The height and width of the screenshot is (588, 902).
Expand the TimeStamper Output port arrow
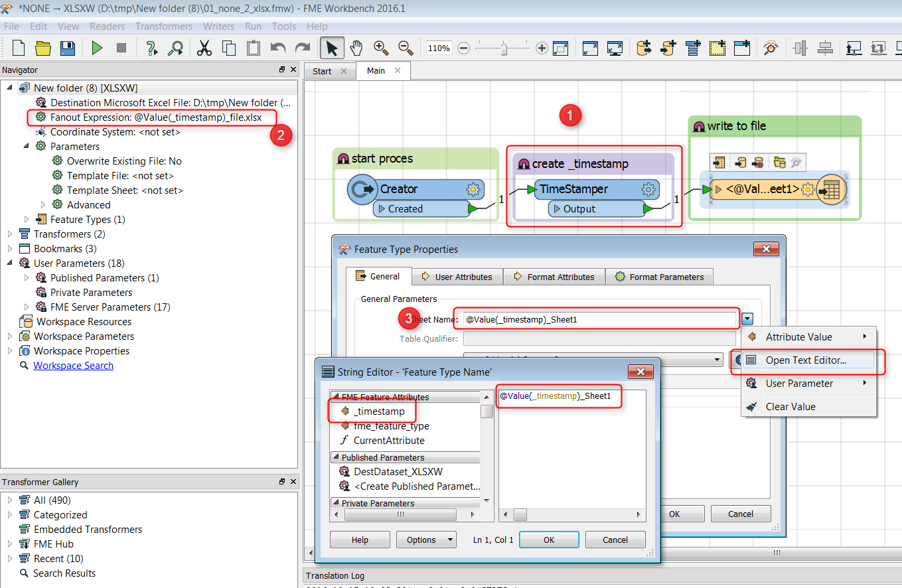556,209
